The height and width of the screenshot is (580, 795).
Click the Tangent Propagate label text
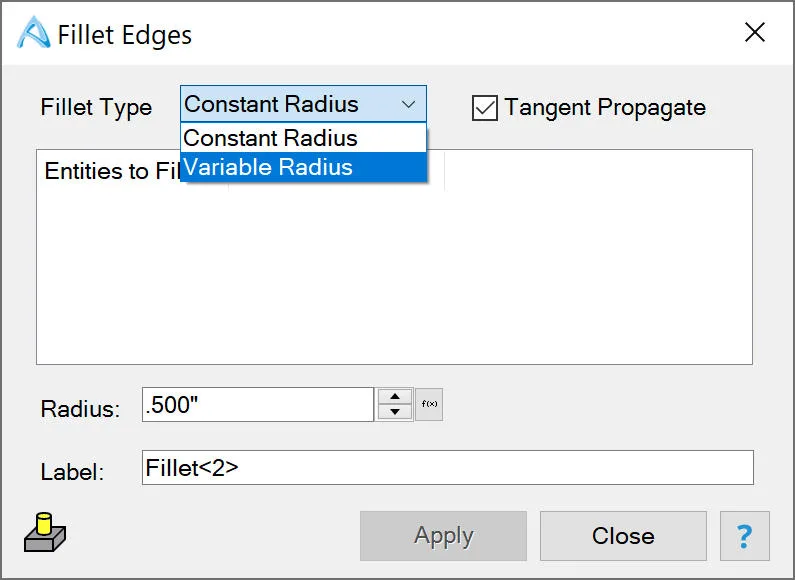coord(605,107)
